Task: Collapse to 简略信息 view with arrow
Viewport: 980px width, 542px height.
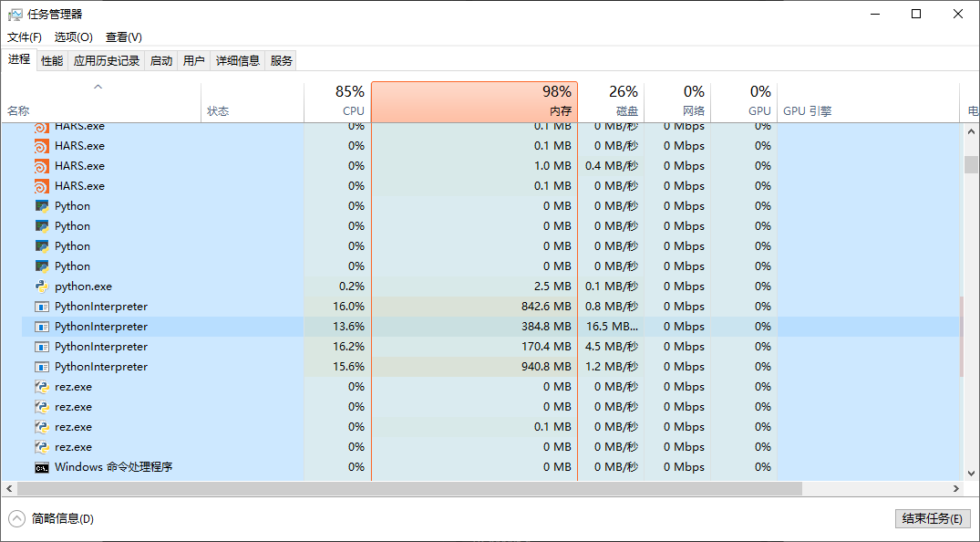Action: (17, 518)
